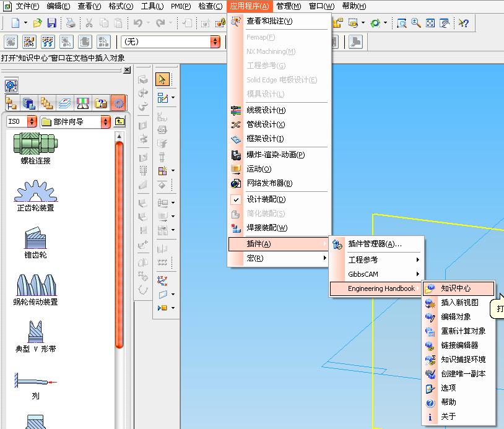Click the Fit view icon
This screenshot has height=429, width=504.
[x=430, y=23]
